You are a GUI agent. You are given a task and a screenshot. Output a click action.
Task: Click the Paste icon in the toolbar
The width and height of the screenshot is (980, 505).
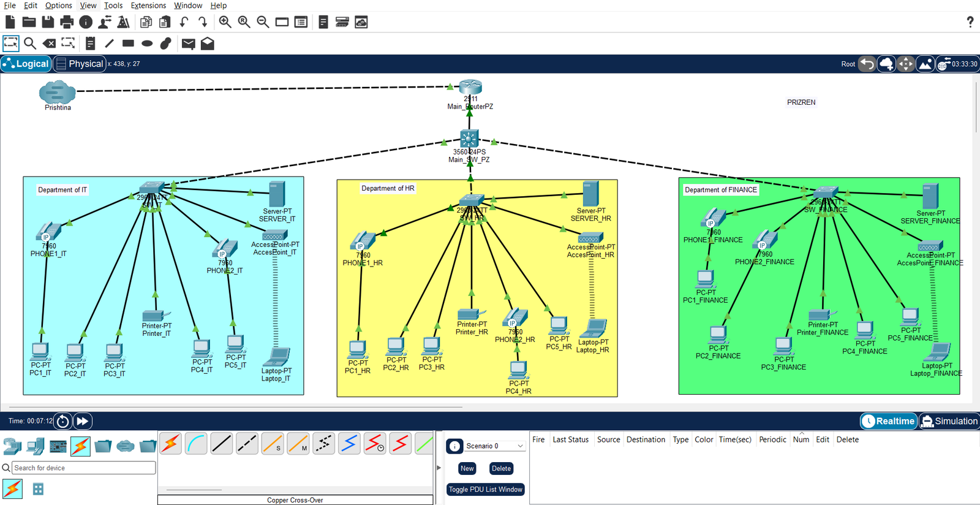click(165, 22)
